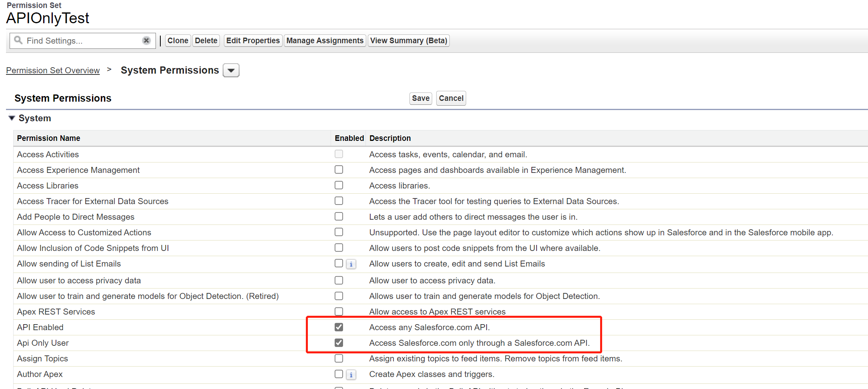Enable Allow user to access privacy data
The width and height of the screenshot is (868, 389).
(x=339, y=280)
